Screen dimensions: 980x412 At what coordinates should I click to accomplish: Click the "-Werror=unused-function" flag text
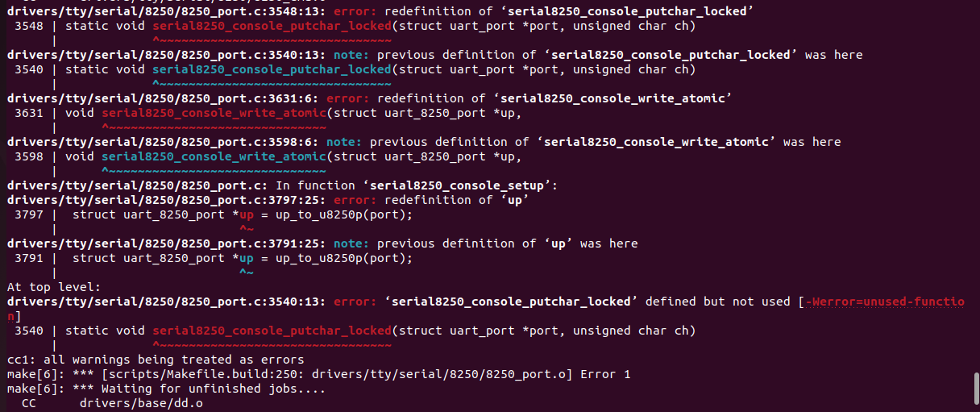pos(884,302)
